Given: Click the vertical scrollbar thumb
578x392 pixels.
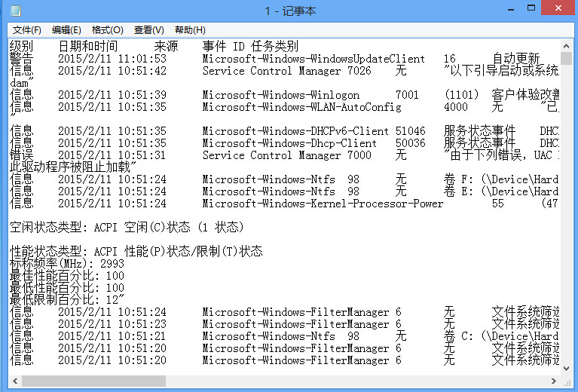Looking at the screenshot, I should pyautogui.click(x=566, y=59).
